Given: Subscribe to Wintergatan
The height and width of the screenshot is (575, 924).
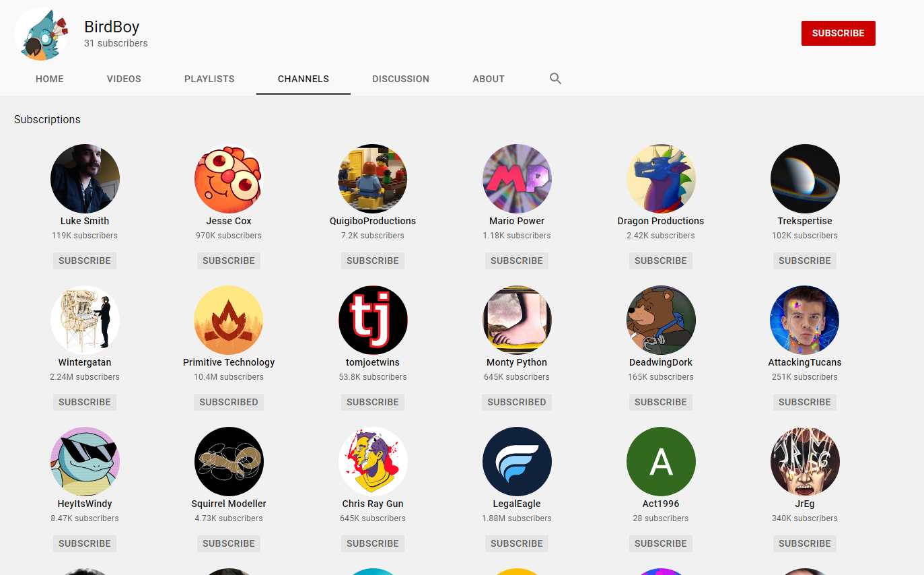Looking at the screenshot, I should 85,402.
